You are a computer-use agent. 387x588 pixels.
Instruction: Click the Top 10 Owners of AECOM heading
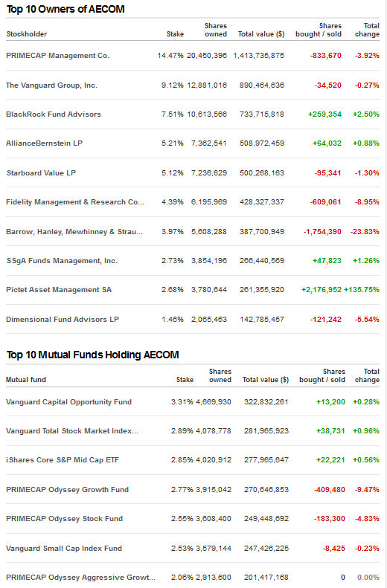tap(65, 9)
